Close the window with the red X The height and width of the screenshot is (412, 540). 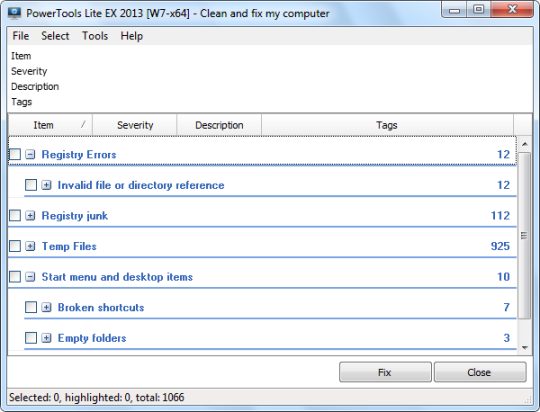512,10
